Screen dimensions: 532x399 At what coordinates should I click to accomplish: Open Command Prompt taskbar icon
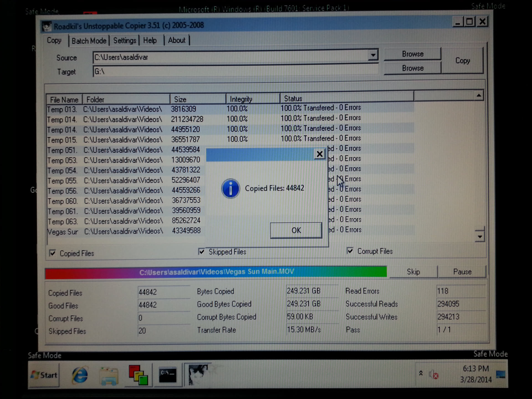click(x=167, y=375)
